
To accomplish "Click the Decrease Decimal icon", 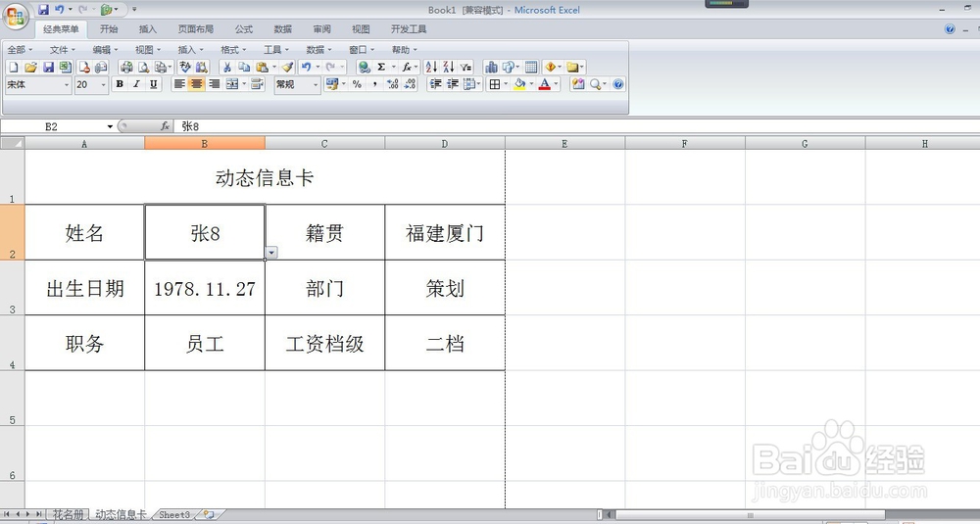I will pos(410,84).
